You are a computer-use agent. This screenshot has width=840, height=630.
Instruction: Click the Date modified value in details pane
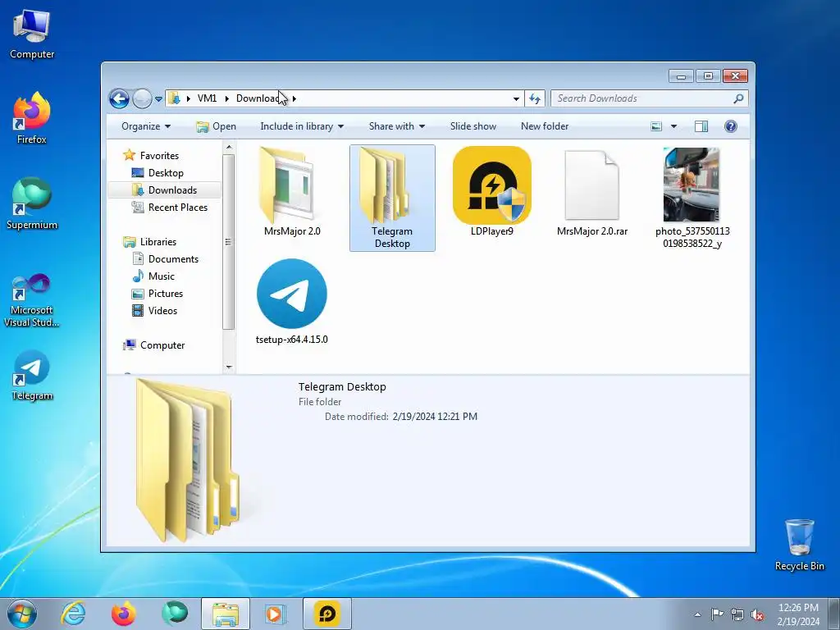tap(435, 416)
